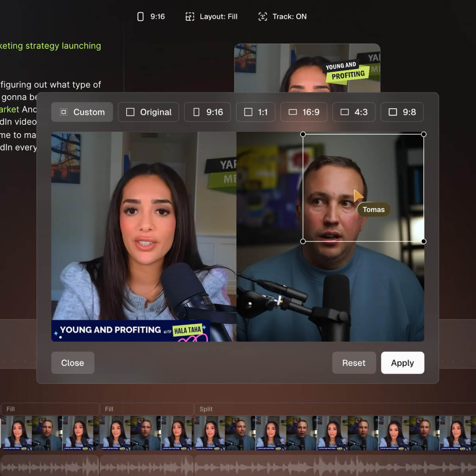476x476 pixels.
Task: Choose the 1:1 crop preset
Action: (256, 112)
